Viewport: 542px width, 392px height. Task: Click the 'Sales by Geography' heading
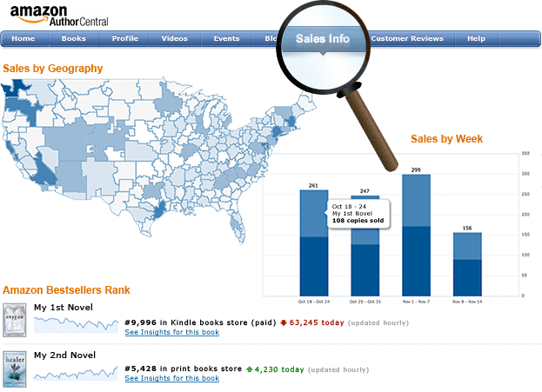coord(53,69)
